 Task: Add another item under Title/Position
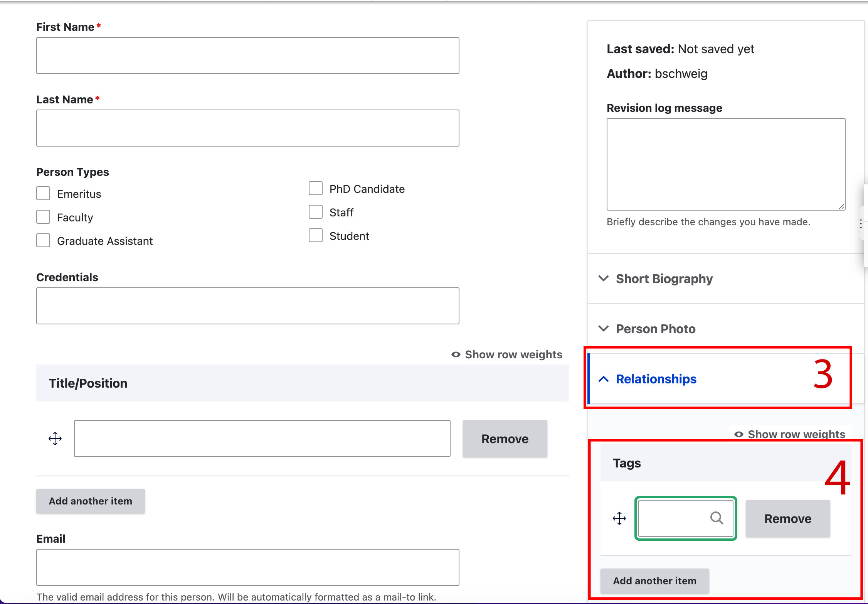[x=91, y=501]
